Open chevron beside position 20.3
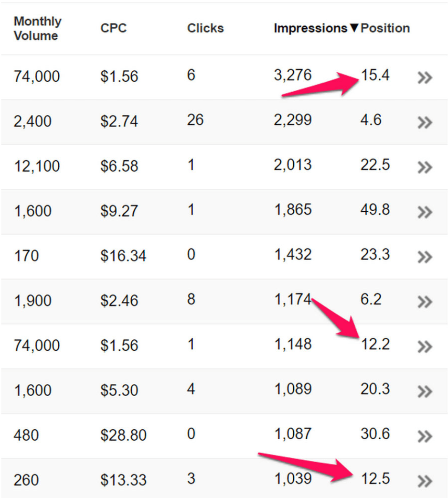This screenshot has height=498, width=448. coord(425,391)
